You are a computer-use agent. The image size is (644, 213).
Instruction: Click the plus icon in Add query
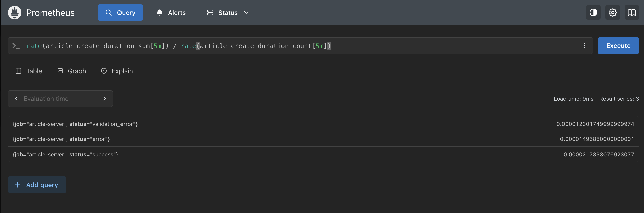pos(18,185)
